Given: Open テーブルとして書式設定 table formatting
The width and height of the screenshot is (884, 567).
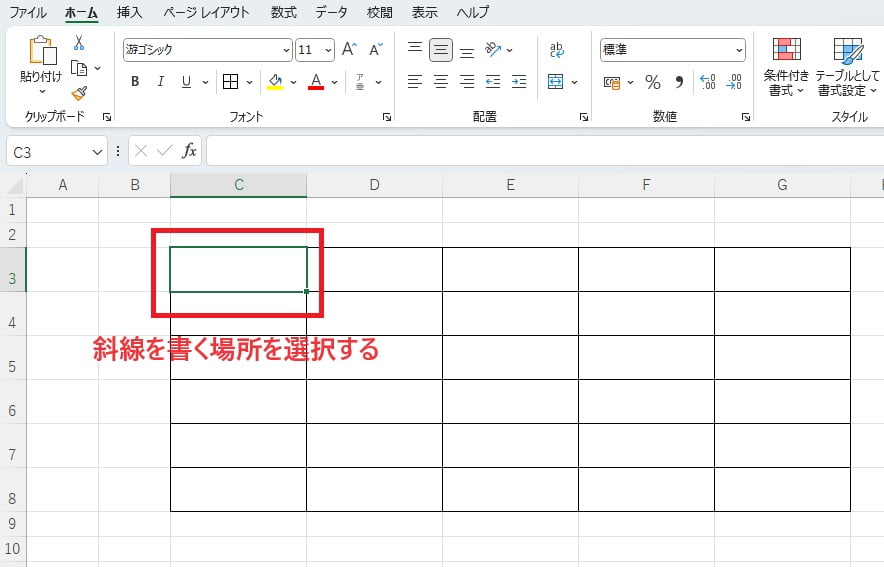Looking at the screenshot, I should pyautogui.click(x=848, y=67).
